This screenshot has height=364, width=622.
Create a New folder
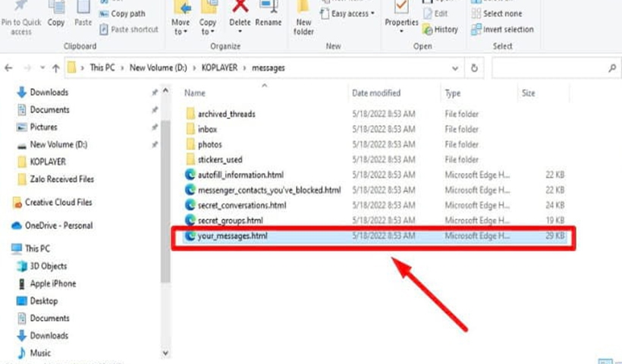click(x=303, y=18)
